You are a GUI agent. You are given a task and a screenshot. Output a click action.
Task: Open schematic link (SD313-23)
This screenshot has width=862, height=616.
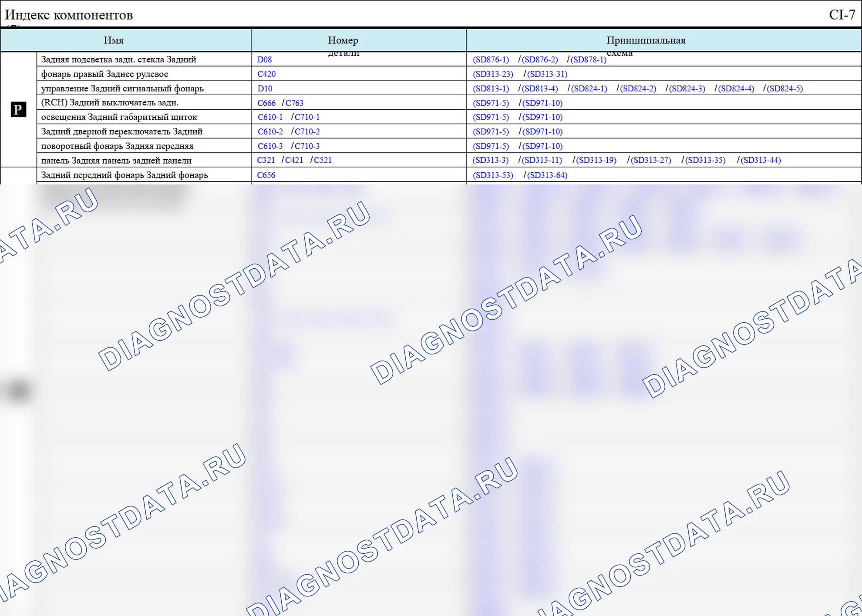(493, 74)
